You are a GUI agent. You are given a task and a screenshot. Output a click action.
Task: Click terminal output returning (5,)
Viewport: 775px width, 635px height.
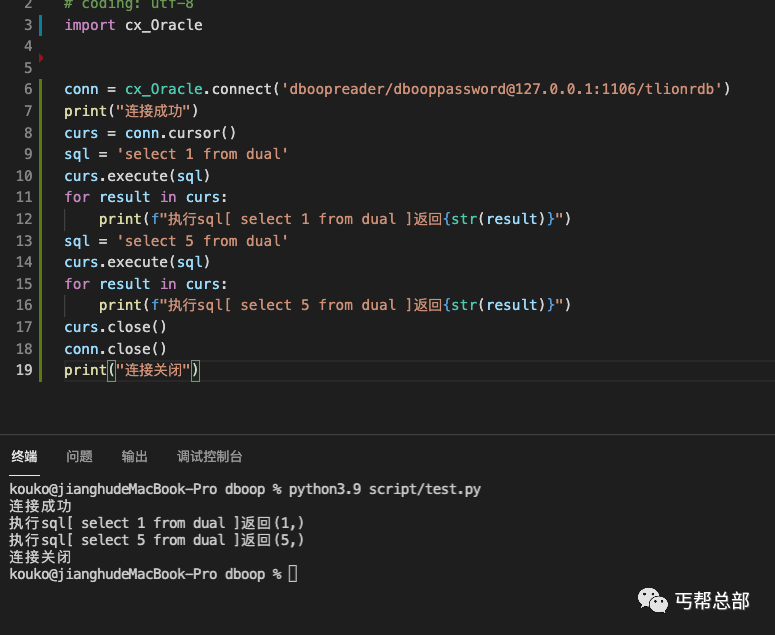pos(157,540)
